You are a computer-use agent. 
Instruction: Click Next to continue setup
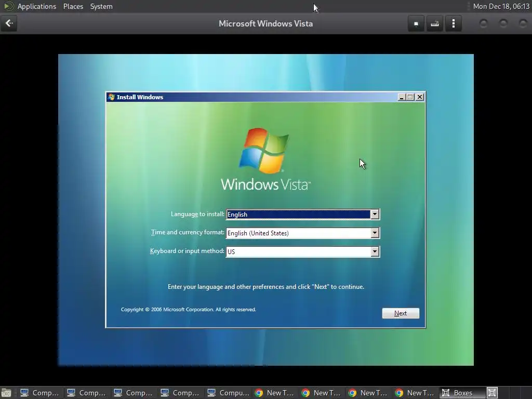coord(401,313)
